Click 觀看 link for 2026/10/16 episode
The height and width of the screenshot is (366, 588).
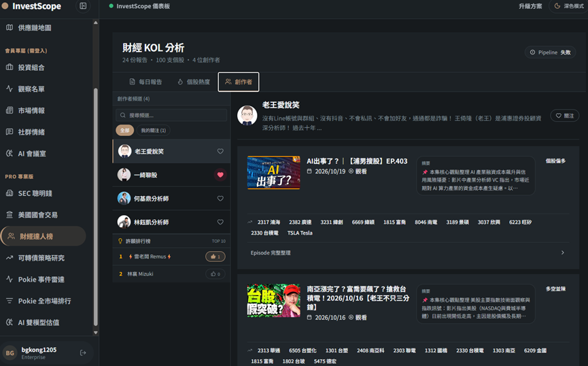tap(358, 318)
